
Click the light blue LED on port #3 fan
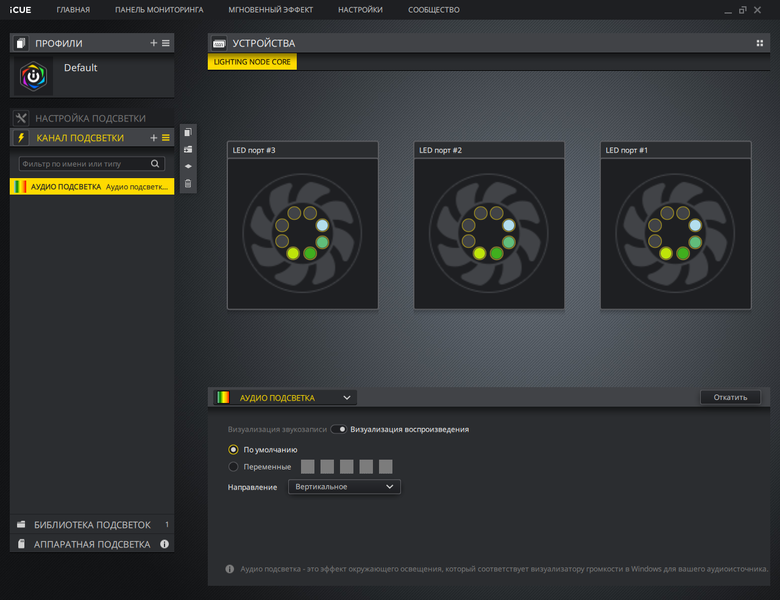322,225
